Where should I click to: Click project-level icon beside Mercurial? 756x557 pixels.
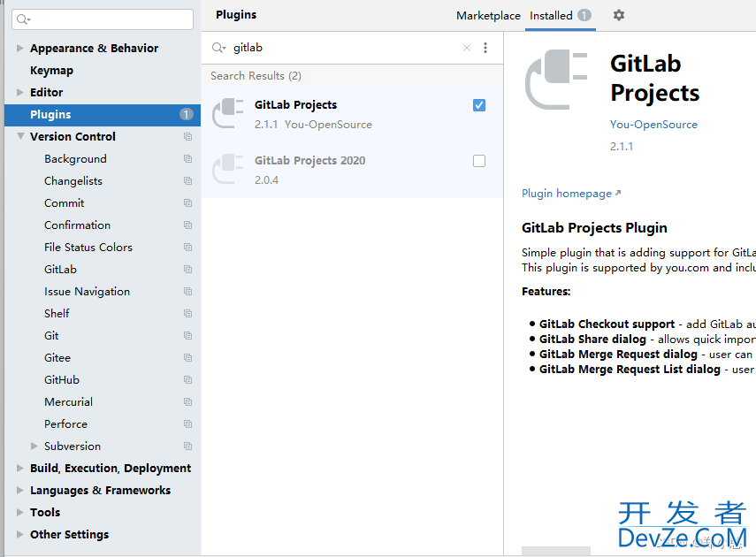click(x=188, y=402)
